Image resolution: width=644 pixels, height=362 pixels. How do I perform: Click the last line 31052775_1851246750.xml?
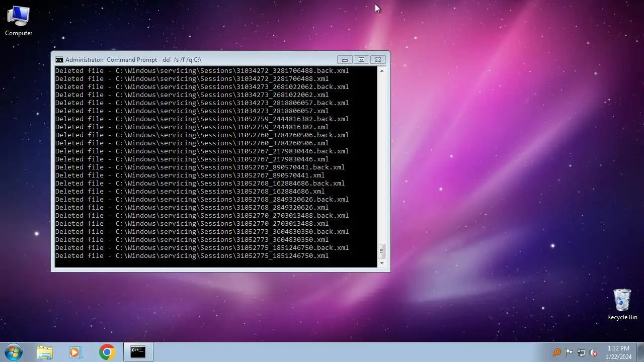[192, 256]
